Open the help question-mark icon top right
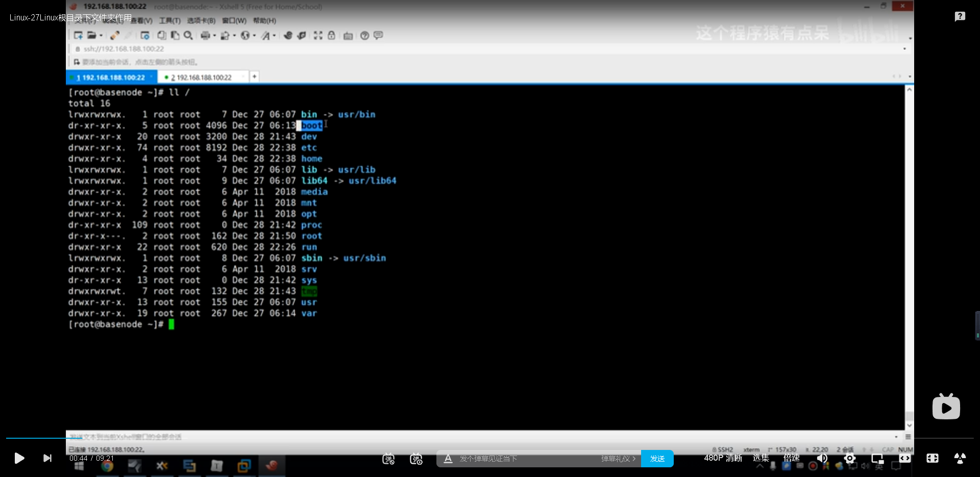This screenshot has height=477, width=980. pyautogui.click(x=960, y=16)
